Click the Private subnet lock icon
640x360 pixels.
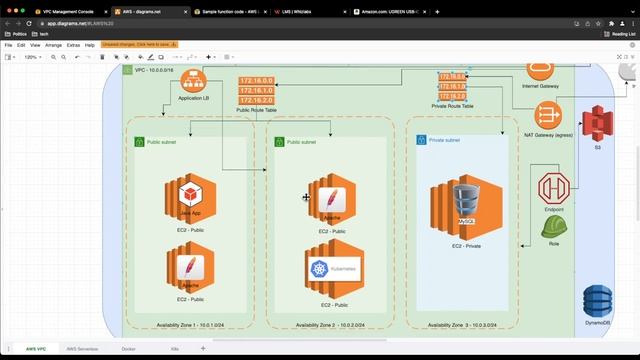click(x=421, y=140)
